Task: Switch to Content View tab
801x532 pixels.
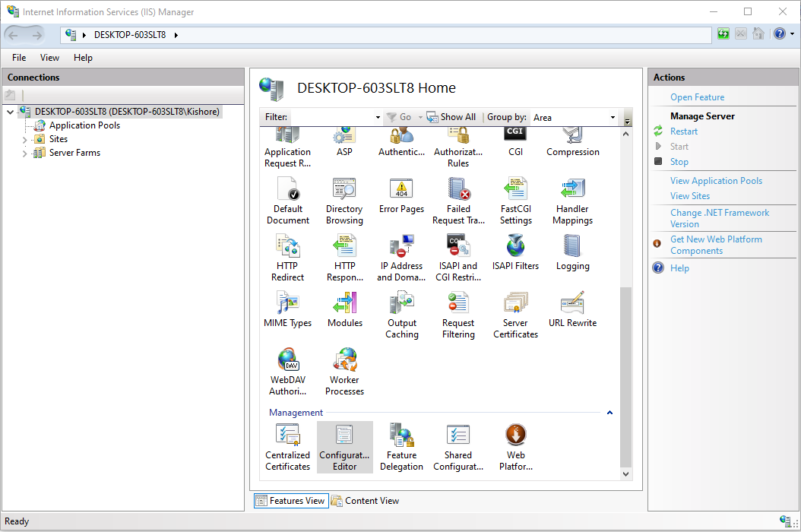Action: pos(366,501)
